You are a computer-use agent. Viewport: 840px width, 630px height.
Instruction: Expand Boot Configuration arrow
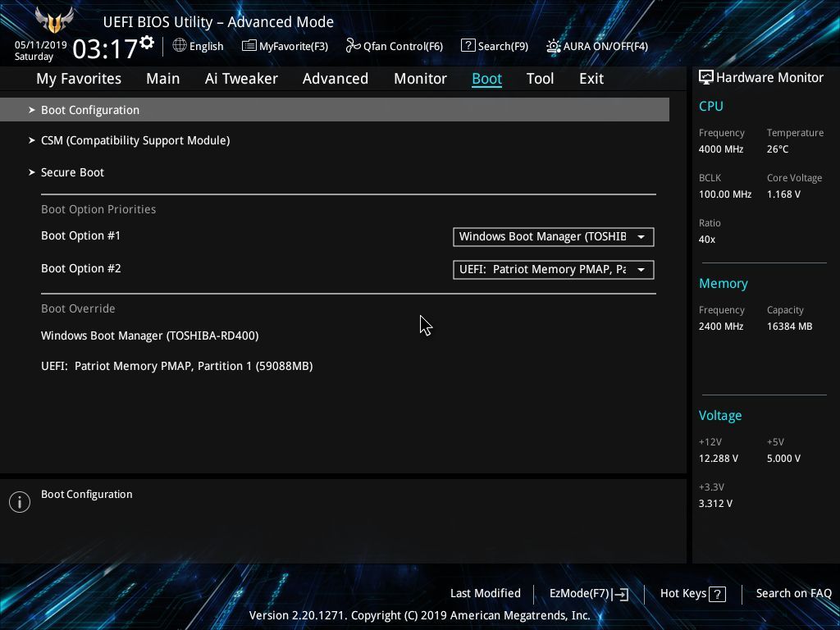click(x=32, y=110)
